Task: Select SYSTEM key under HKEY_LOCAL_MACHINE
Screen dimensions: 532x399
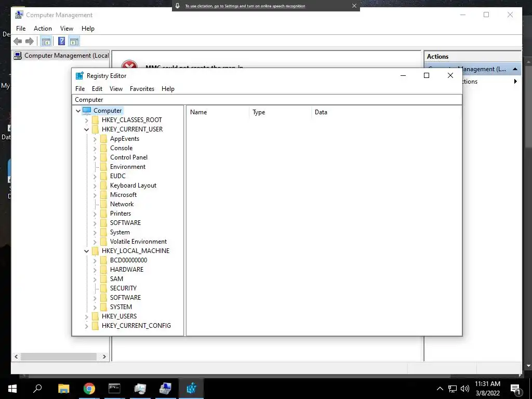Action: point(121,307)
